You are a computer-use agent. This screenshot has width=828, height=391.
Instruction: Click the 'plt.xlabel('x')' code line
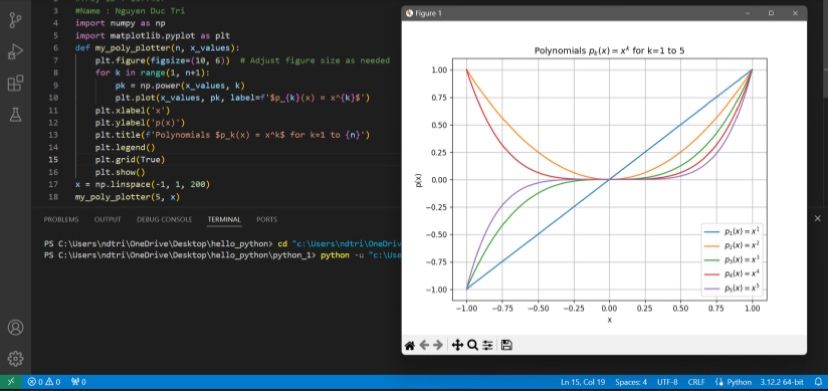coord(133,110)
